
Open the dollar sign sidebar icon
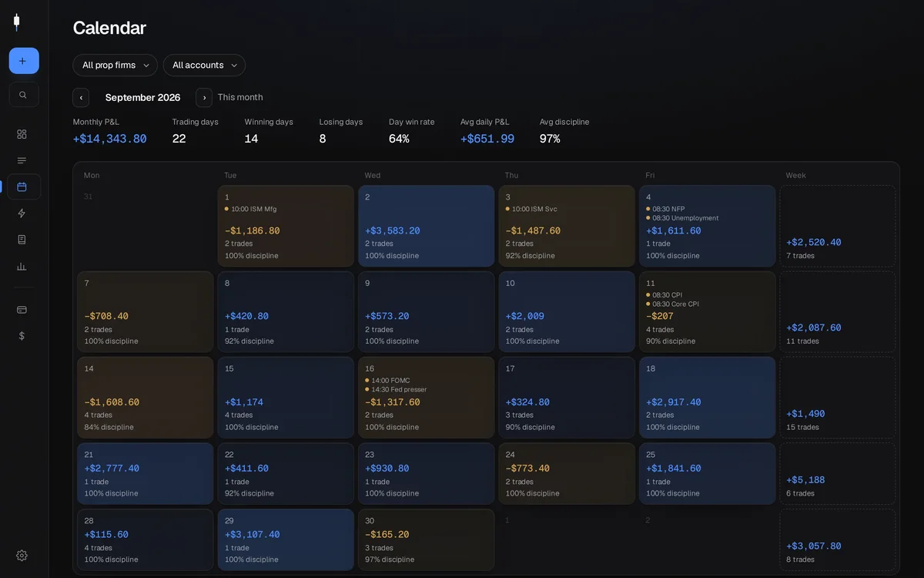[22, 336]
